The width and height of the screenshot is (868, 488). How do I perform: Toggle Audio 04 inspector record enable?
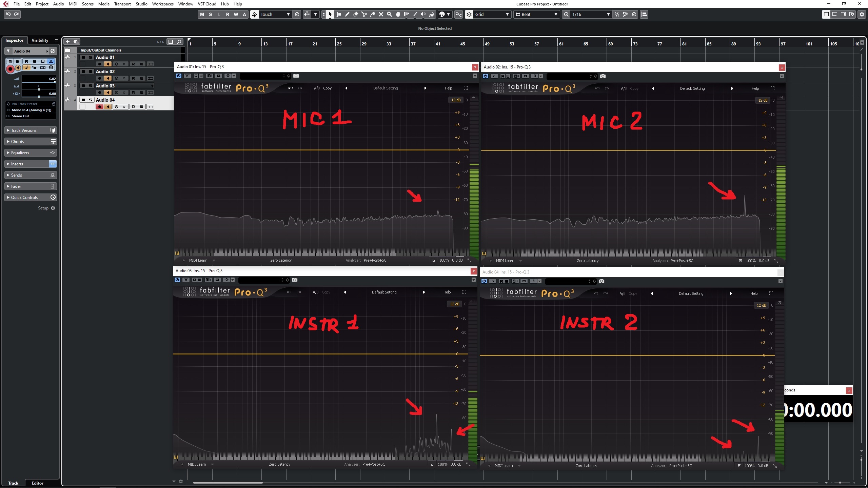tap(10, 69)
